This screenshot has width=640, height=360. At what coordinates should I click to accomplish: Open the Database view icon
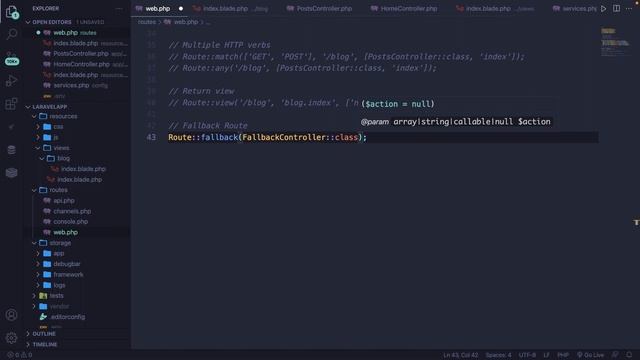(11, 150)
